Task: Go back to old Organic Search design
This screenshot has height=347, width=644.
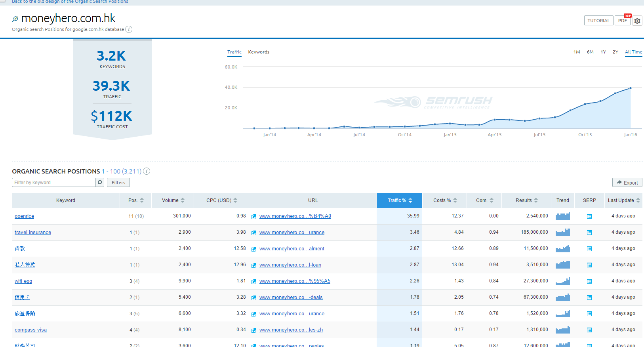Action: (70, 2)
